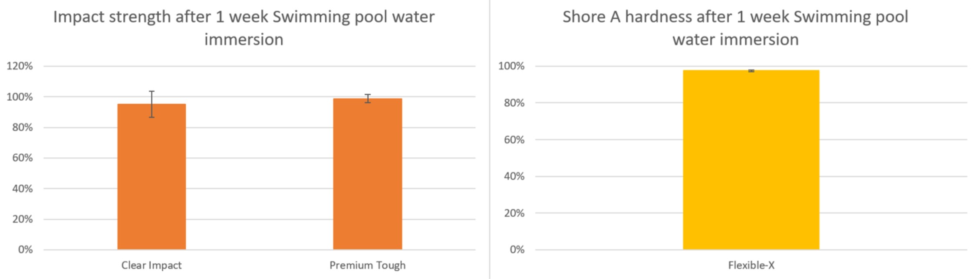Click the Clear Impact axis label
Viewport: 980px width, 279px height.
151,265
